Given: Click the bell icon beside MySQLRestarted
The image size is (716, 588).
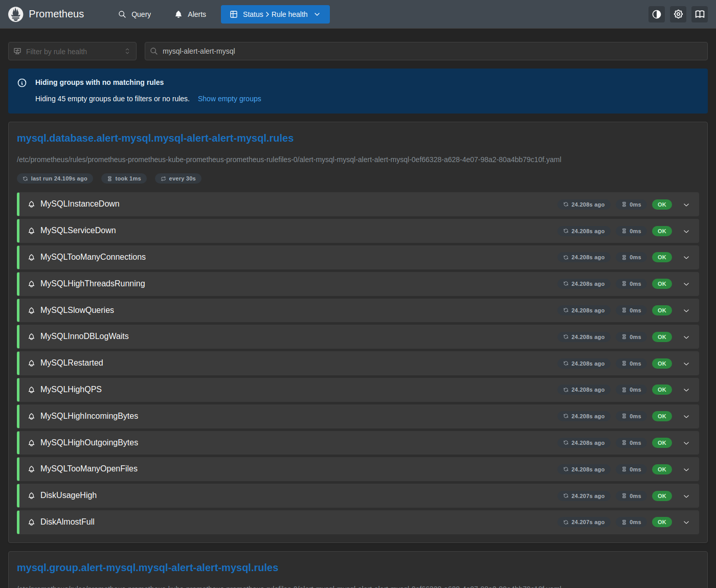Looking at the screenshot, I should 31,364.
